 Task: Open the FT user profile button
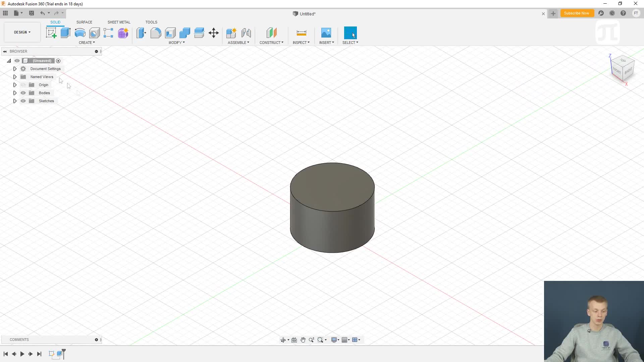[636, 13]
